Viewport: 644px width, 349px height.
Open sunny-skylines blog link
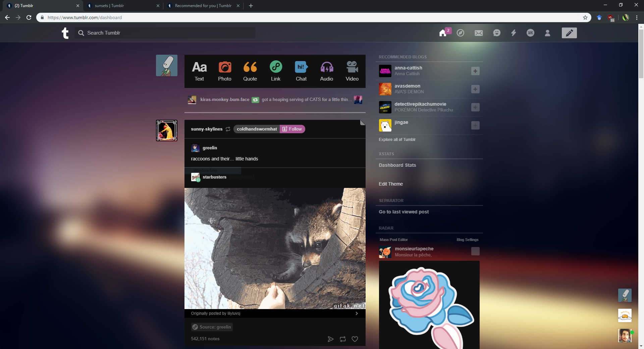tap(207, 129)
